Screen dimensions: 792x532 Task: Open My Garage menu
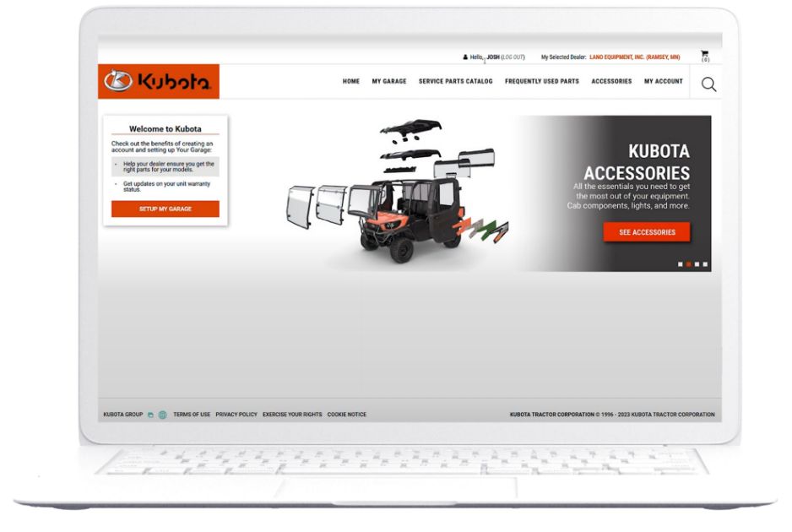tap(389, 81)
